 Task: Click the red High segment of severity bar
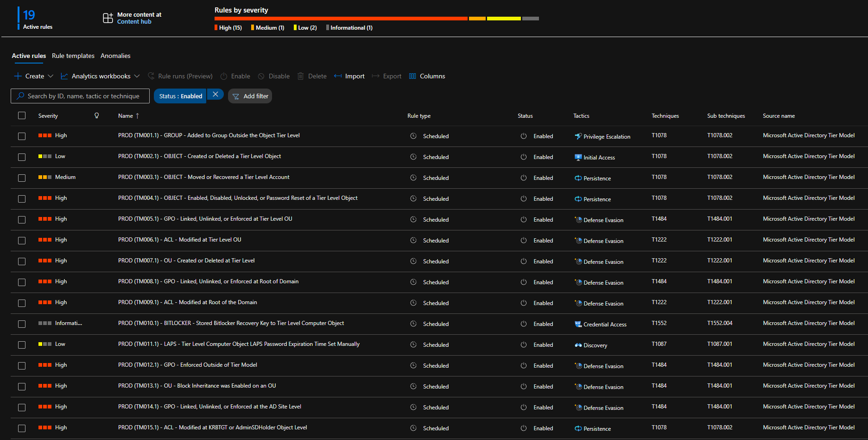[341, 19]
